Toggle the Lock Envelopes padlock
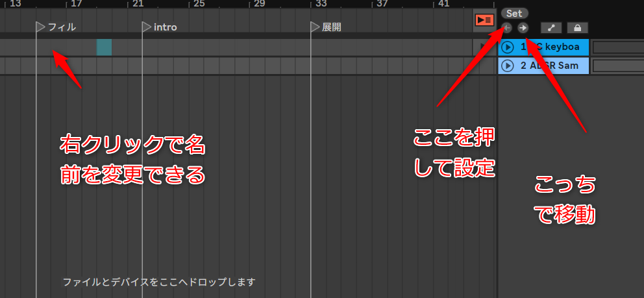The height and width of the screenshot is (298, 644). pyautogui.click(x=578, y=28)
